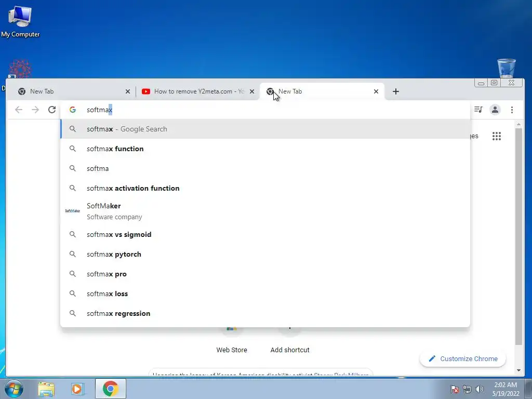532x399 pixels.
Task: Choose softmax function suggestion
Action: (265, 149)
